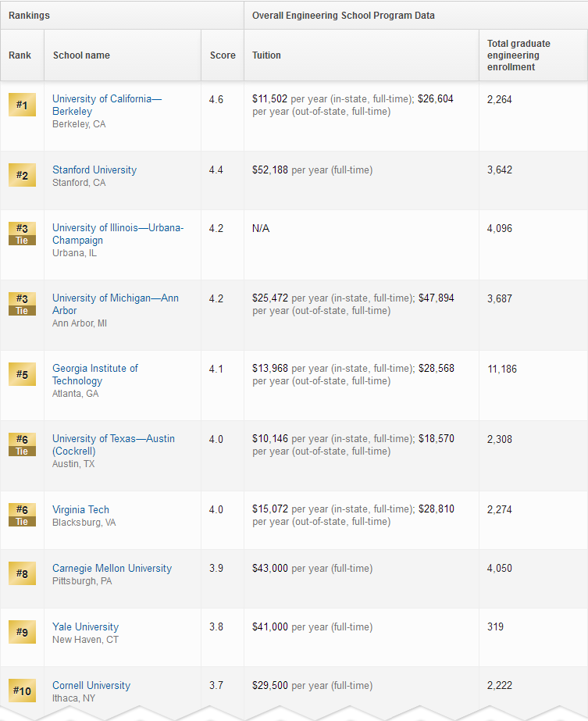Open the Stanford University school page
The width and height of the screenshot is (588, 721).
tap(94, 170)
